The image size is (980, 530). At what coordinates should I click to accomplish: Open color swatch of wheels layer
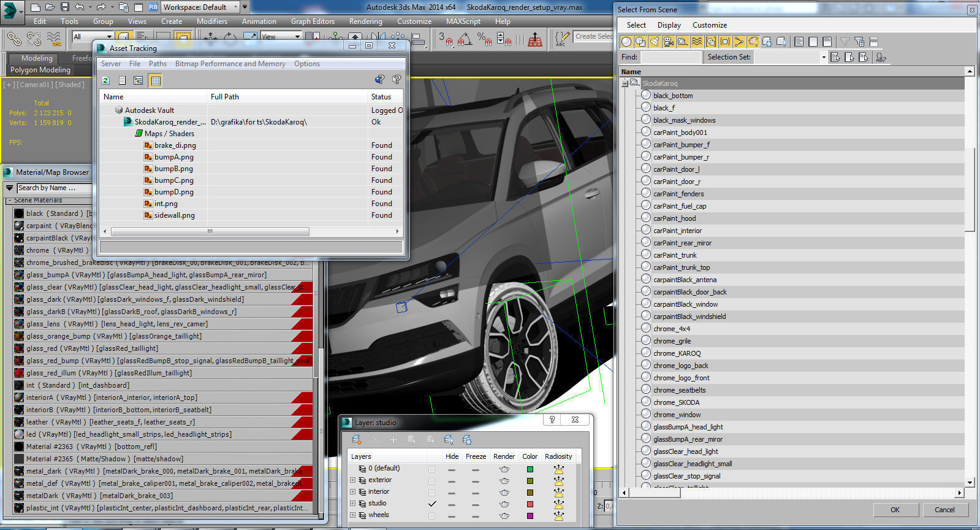[x=530, y=515]
